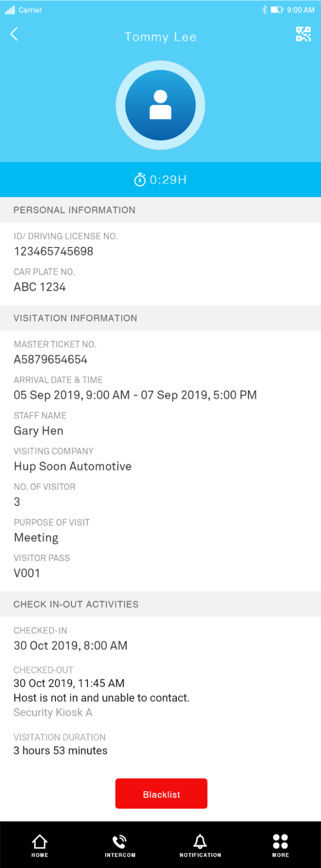Tap the carrier signal strength icon
This screenshot has width=321, height=868.
pos(10,10)
